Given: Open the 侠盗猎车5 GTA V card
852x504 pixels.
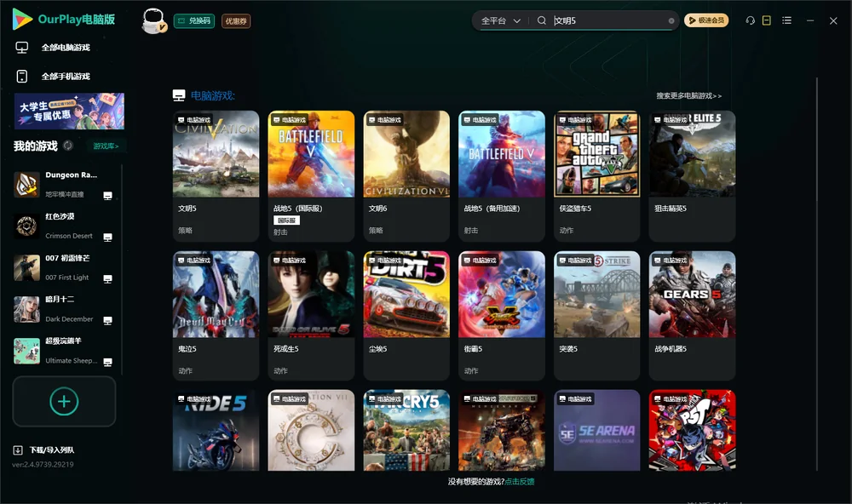Looking at the screenshot, I should [x=596, y=176].
